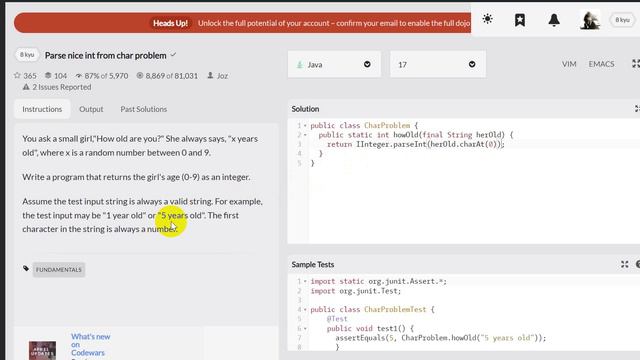This screenshot has width=640, height=360.
Task: Click the satisfaction icon beside 87% of 5,970
Action: [x=79, y=76]
